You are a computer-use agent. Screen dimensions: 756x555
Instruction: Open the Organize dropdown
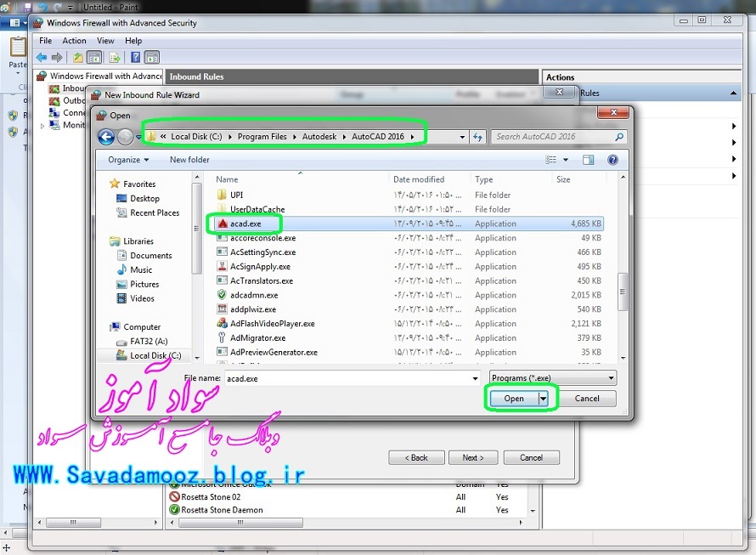pyautogui.click(x=128, y=160)
